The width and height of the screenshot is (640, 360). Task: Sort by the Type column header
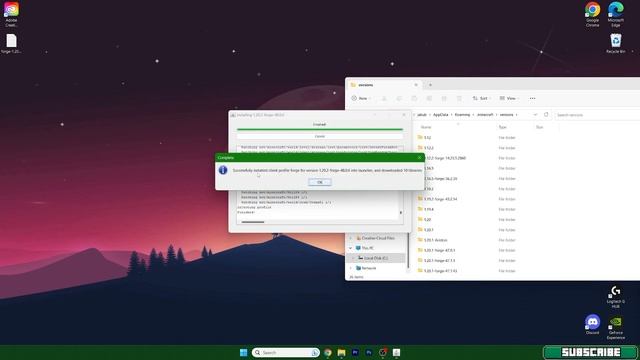click(x=502, y=127)
